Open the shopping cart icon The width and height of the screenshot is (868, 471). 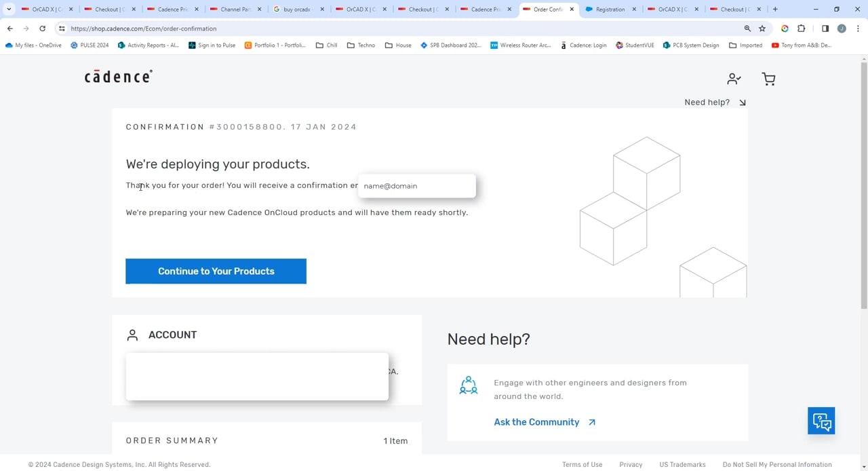768,79
